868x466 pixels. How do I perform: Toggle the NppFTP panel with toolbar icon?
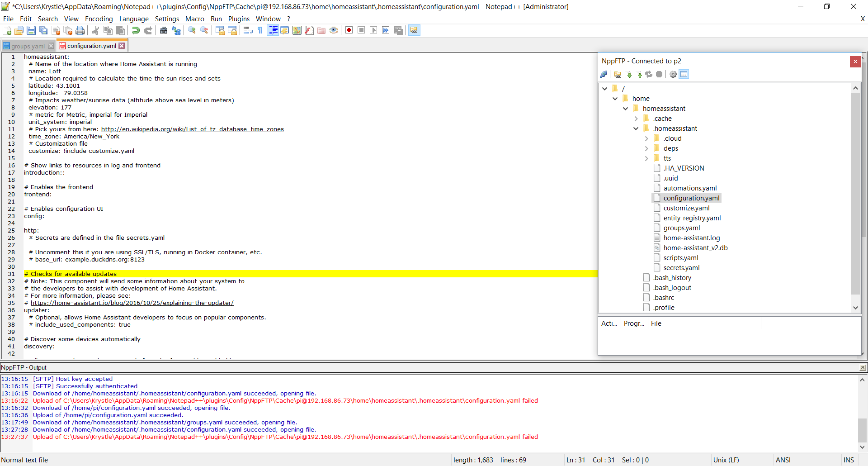[x=414, y=30]
